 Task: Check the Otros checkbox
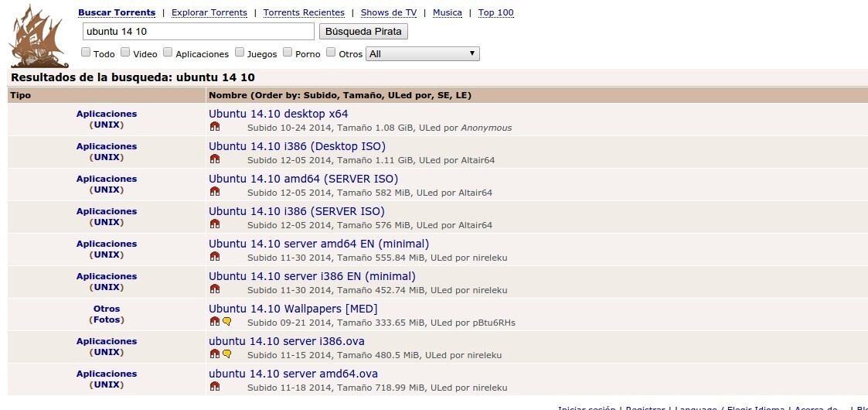pos(331,52)
